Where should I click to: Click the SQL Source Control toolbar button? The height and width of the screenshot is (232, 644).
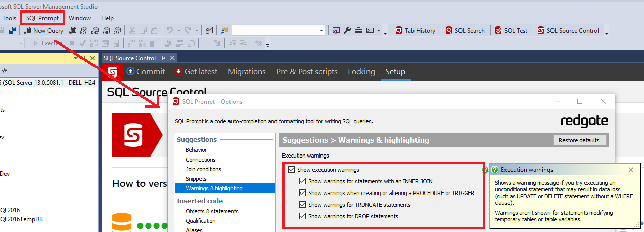click(x=568, y=31)
